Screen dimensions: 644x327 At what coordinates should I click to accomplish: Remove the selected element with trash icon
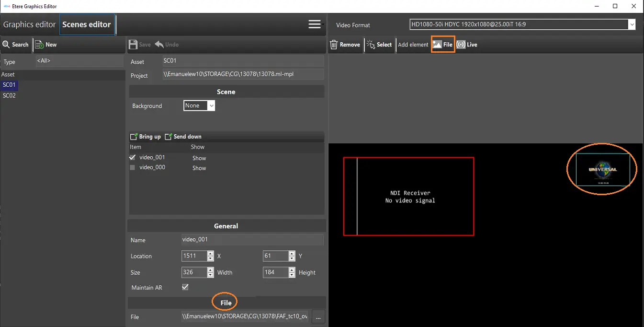(x=334, y=45)
